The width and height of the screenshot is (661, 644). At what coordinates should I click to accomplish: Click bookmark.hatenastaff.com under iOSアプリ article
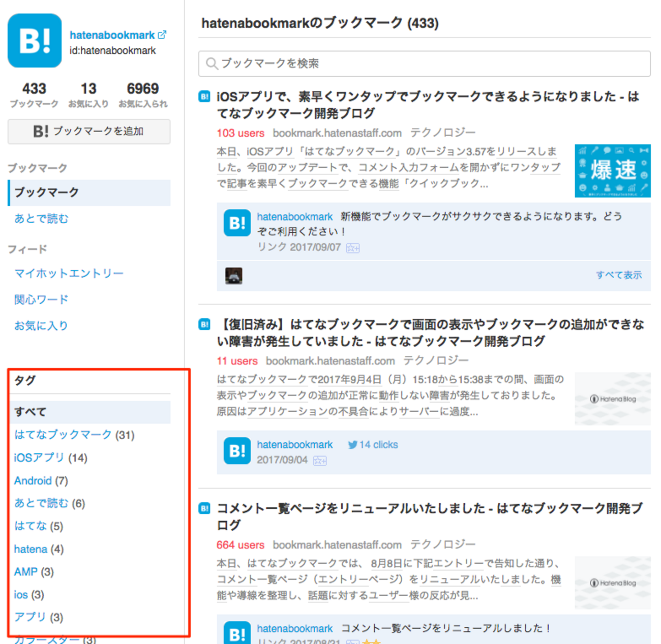tap(337, 133)
